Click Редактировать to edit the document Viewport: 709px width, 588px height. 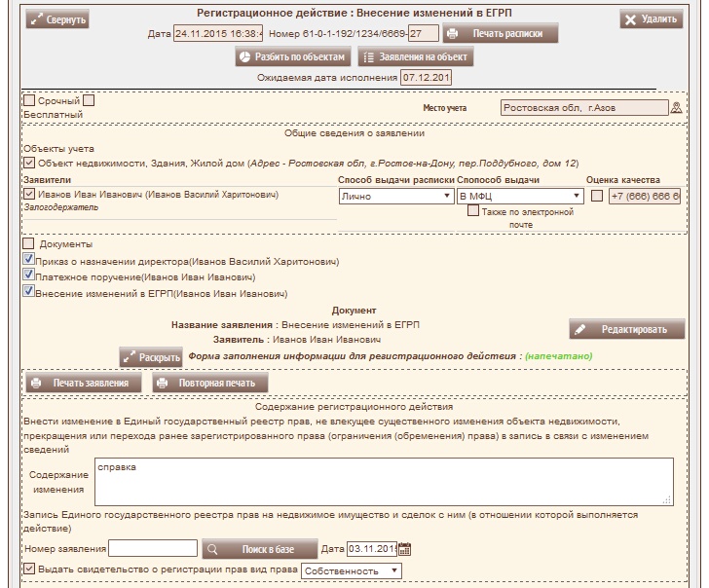tap(626, 329)
